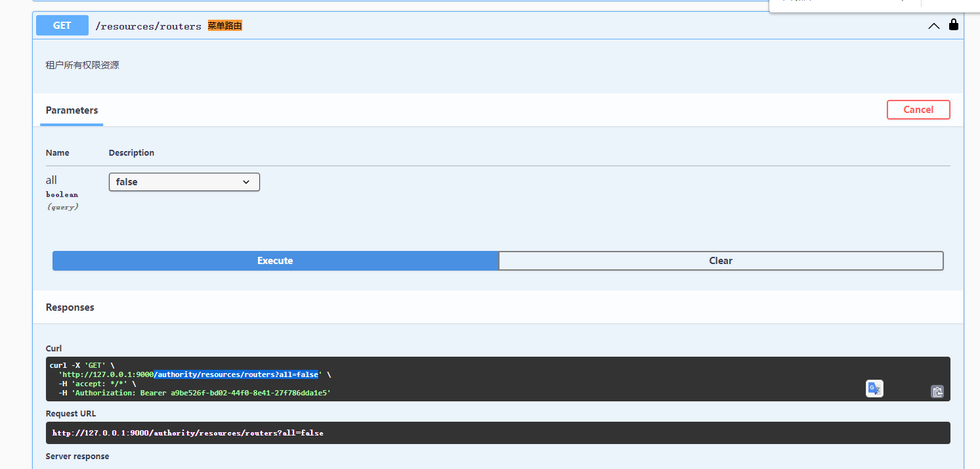Cancel the try-it-out mode
The height and width of the screenshot is (469, 980).
(918, 110)
